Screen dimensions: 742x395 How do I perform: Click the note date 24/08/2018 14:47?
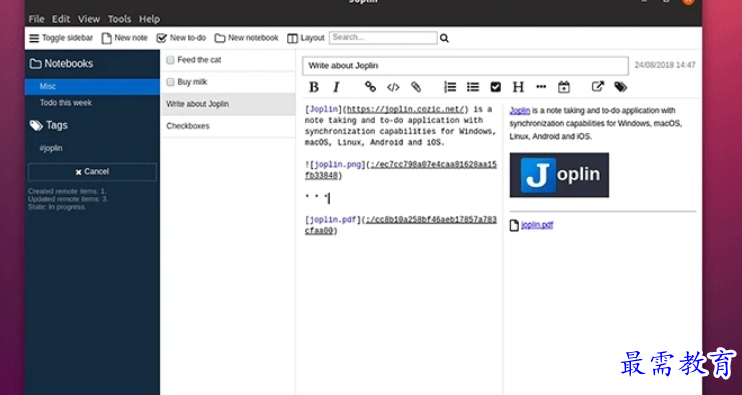pyautogui.click(x=665, y=65)
